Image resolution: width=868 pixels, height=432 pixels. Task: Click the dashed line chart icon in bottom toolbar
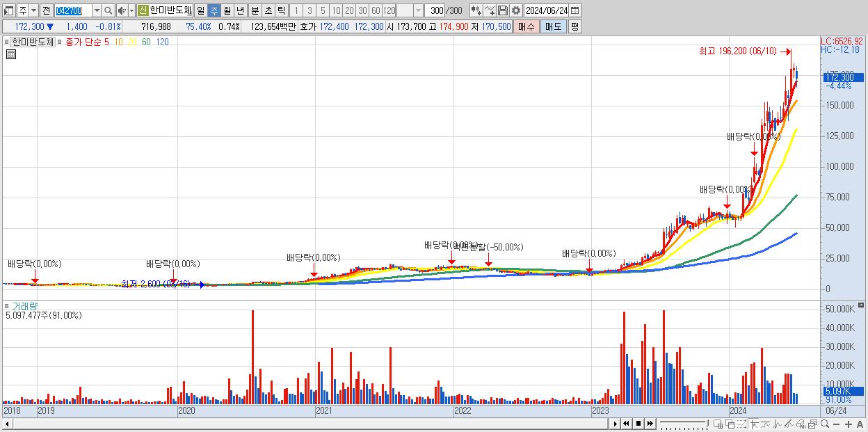[741, 424]
